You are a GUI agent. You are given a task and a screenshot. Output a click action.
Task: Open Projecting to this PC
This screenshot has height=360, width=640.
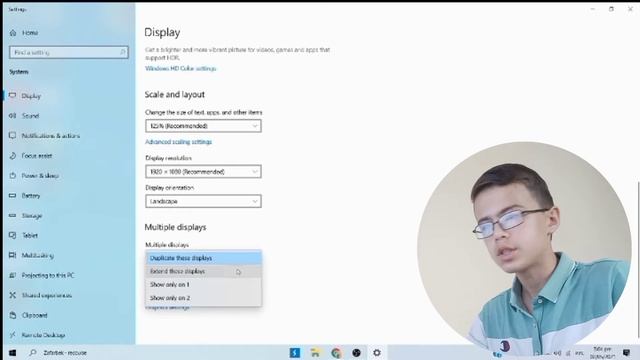tap(48, 276)
